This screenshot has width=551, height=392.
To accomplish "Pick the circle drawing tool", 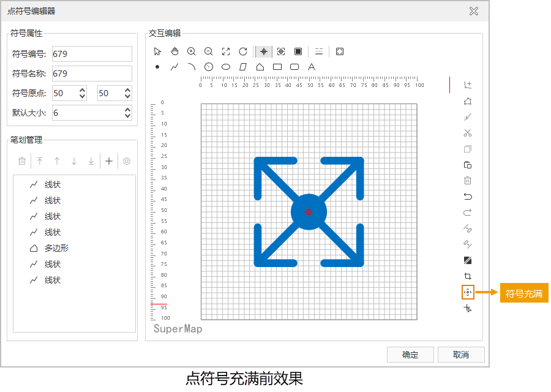I will [x=209, y=67].
